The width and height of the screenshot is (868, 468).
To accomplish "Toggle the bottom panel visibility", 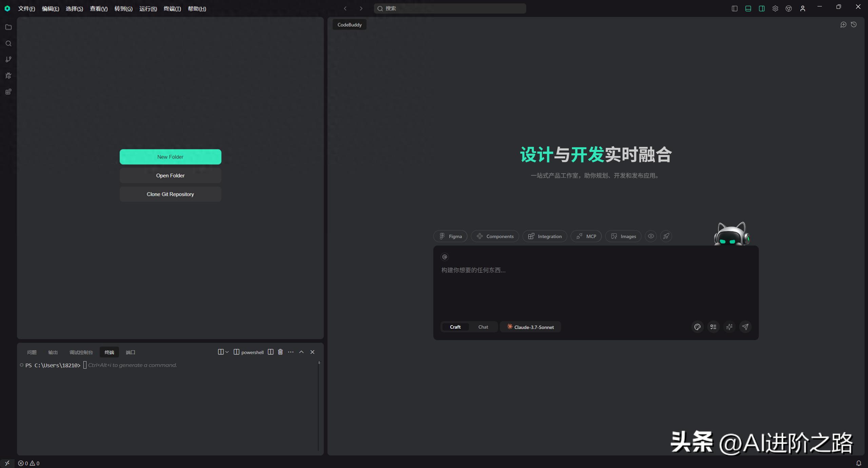I will tap(748, 8).
